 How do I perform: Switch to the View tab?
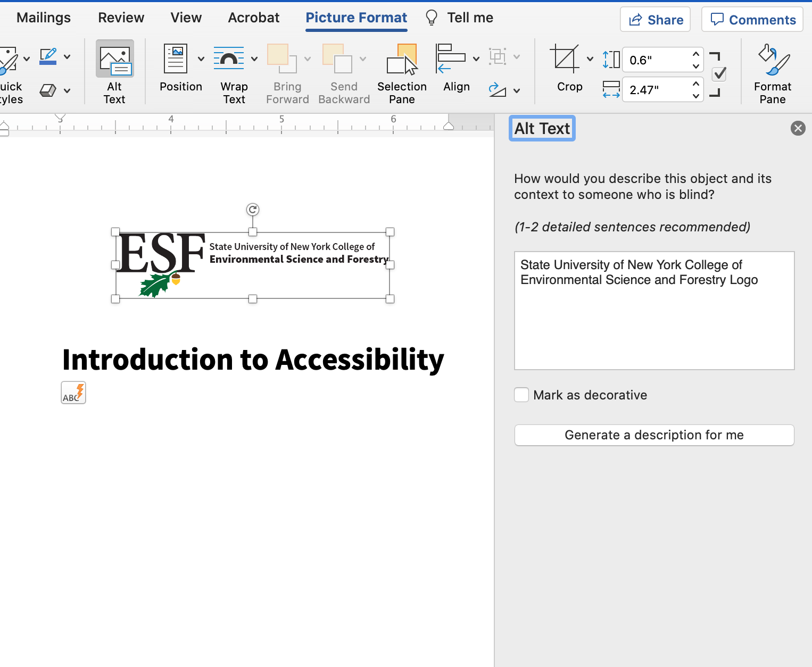[x=186, y=18]
